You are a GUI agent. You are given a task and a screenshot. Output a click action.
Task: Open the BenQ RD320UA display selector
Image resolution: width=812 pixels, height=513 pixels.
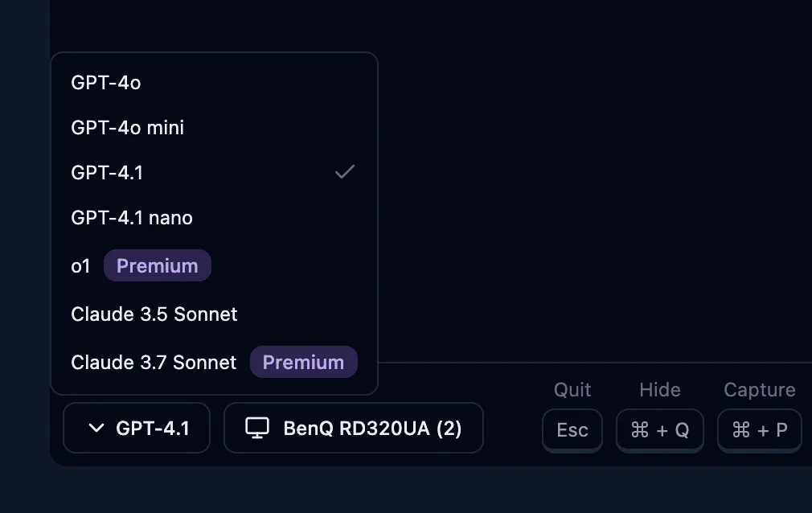click(354, 428)
